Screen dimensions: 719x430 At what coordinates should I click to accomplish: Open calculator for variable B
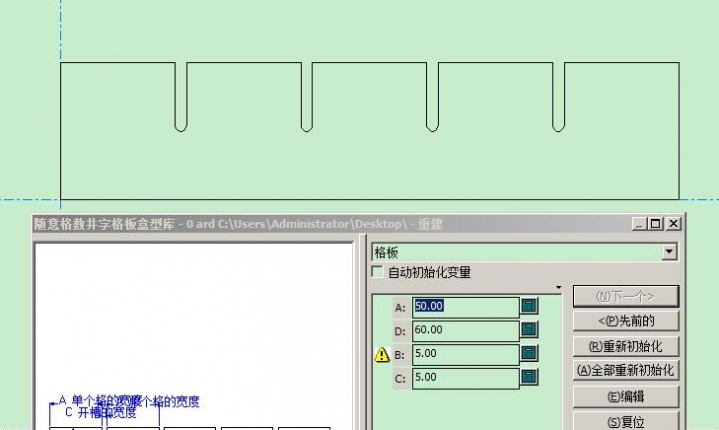pos(530,354)
